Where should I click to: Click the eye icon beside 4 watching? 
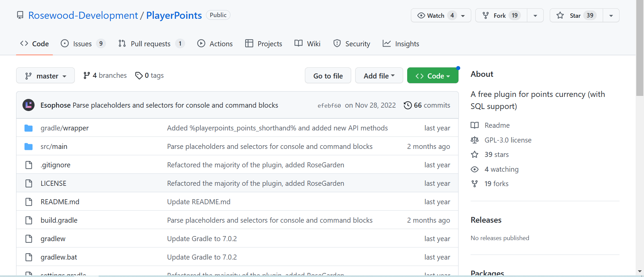coord(475,169)
